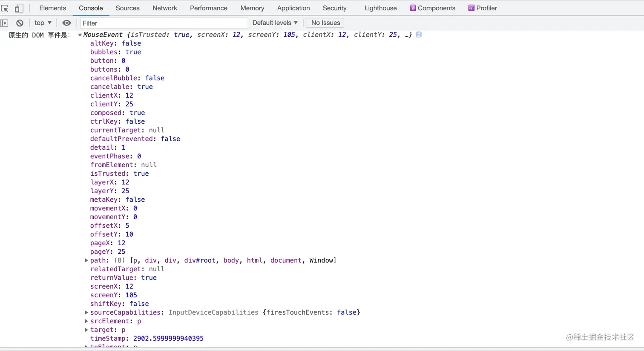This screenshot has height=351, width=644.
Task: Click the InputDeviceCapabilities object text
Action: 213,313
